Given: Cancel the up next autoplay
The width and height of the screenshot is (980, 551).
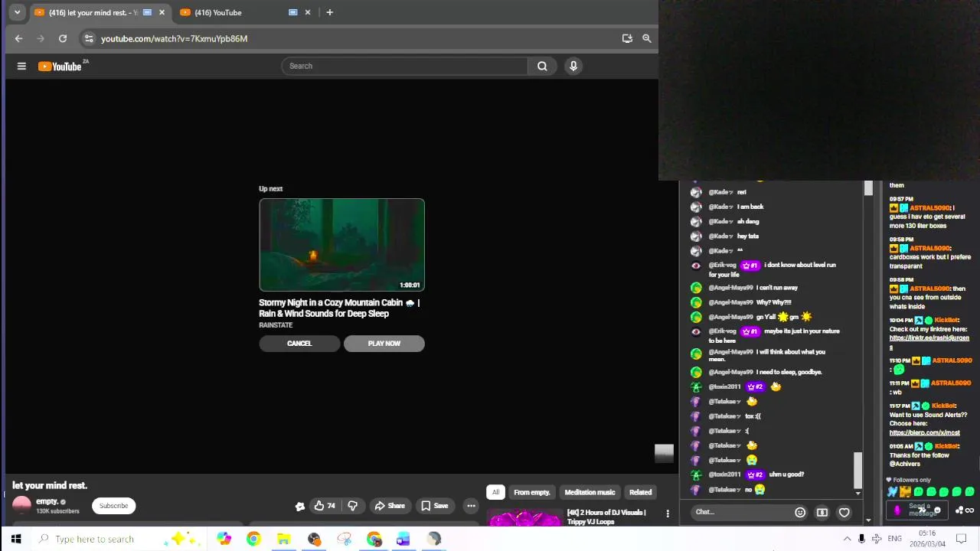Looking at the screenshot, I should pyautogui.click(x=299, y=344).
